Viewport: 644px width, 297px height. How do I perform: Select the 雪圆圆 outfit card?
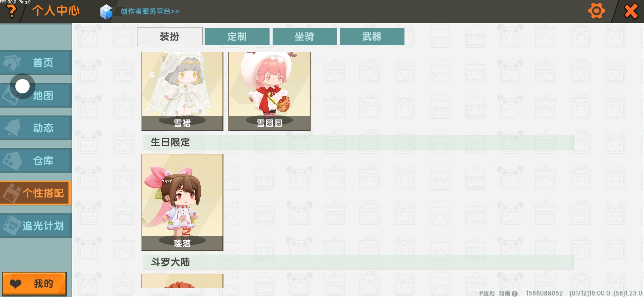(269, 91)
